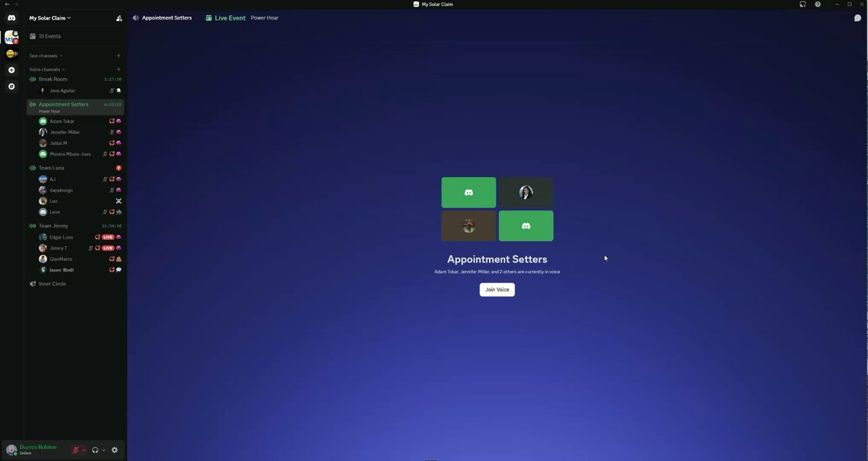Click the red notification badge on Team Luna

(119, 167)
